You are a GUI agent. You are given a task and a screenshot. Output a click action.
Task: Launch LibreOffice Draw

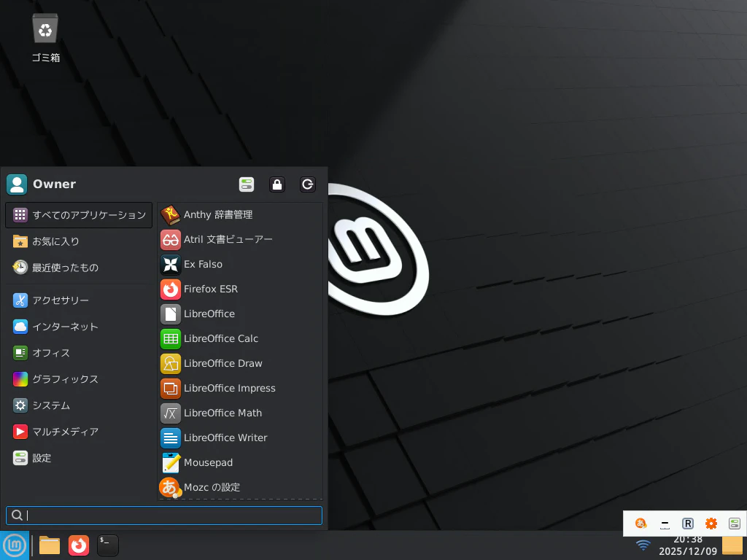point(240,363)
